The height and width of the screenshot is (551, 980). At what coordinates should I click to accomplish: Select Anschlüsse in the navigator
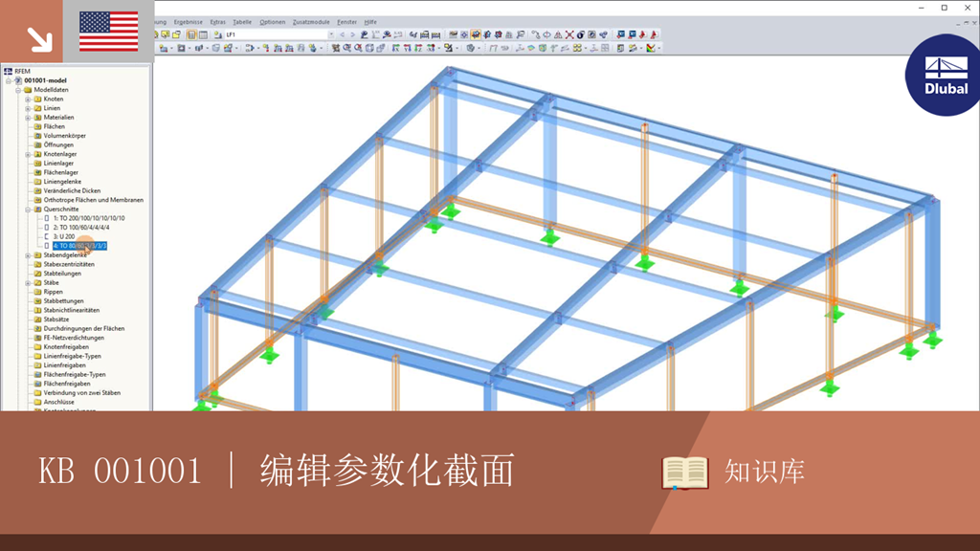(x=58, y=403)
